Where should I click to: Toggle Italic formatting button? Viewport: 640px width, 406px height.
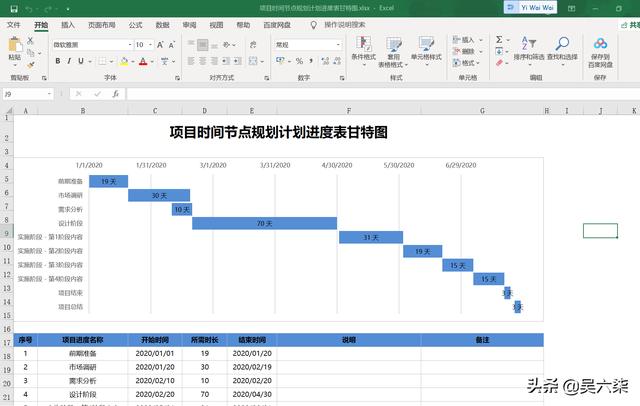pyautogui.click(x=69, y=61)
